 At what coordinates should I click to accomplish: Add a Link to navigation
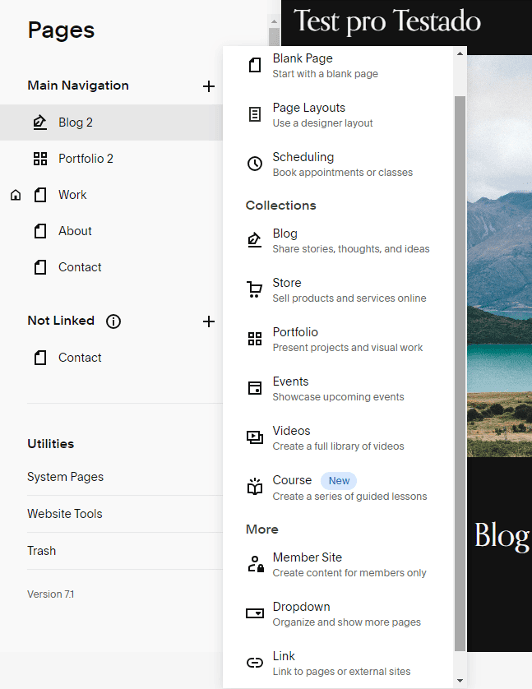pyautogui.click(x=338, y=663)
